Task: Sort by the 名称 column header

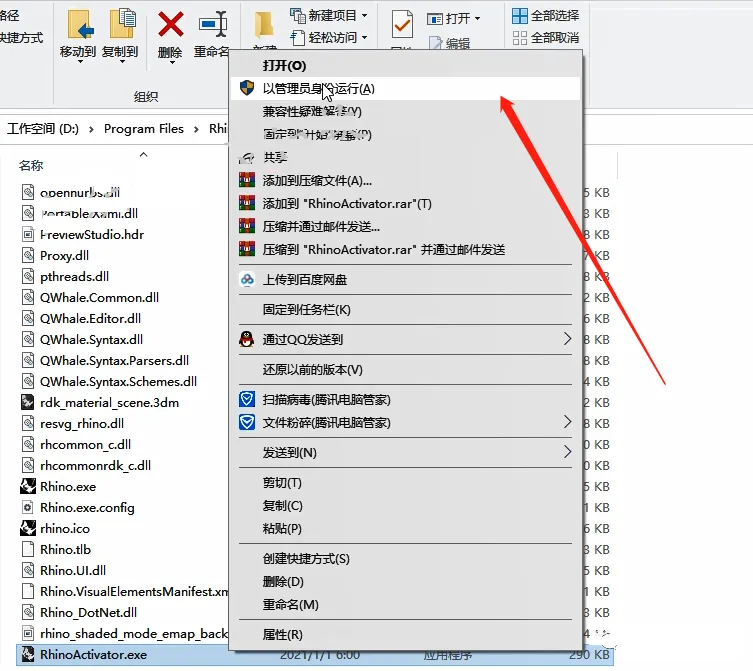Action: pyautogui.click(x=31, y=166)
